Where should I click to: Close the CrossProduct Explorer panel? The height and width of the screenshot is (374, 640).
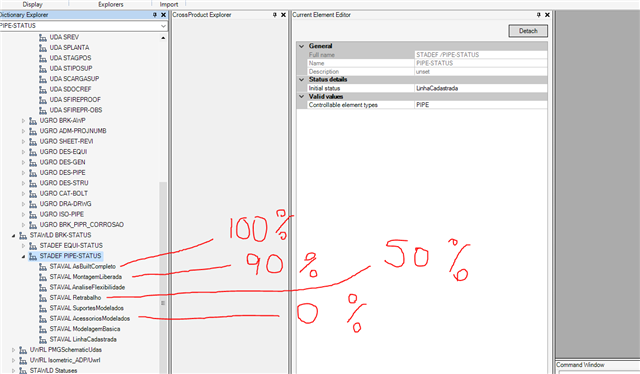[x=284, y=15]
